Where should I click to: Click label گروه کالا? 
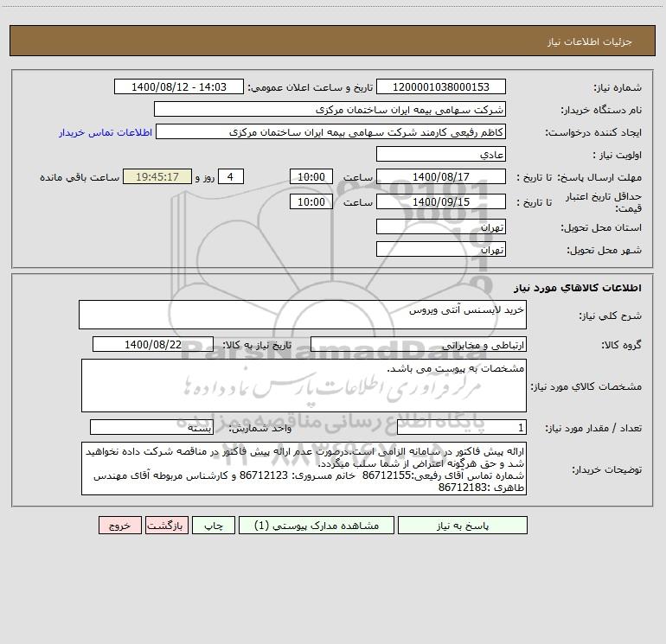[x=621, y=346]
